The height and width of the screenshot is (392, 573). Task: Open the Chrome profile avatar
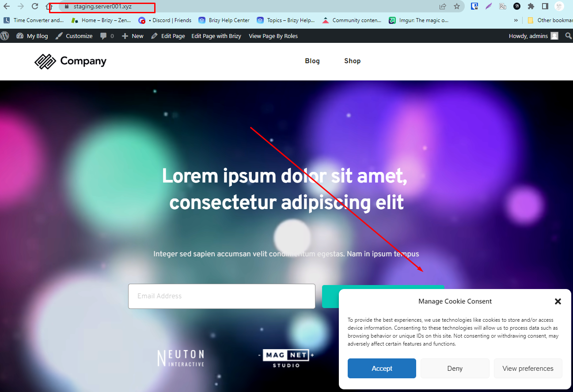click(559, 6)
